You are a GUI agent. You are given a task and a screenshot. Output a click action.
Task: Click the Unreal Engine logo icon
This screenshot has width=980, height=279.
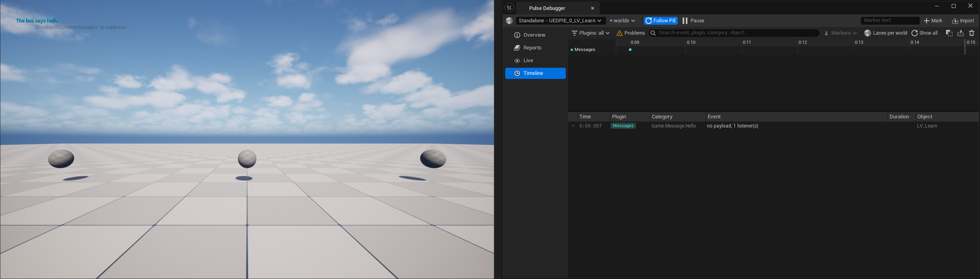[509, 7]
